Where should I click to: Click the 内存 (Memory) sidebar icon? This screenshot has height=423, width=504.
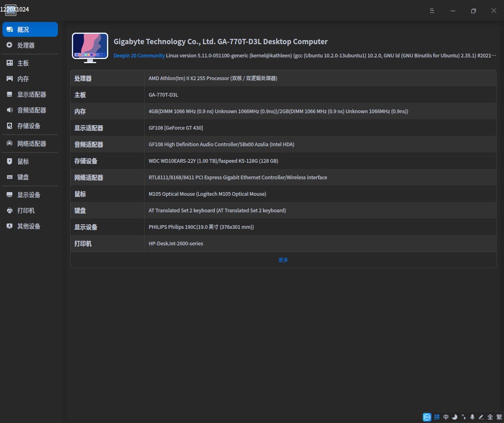[9, 78]
